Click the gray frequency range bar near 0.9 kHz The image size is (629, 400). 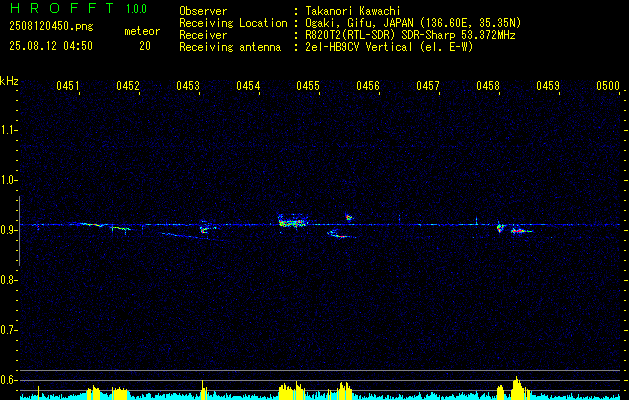click(19, 231)
